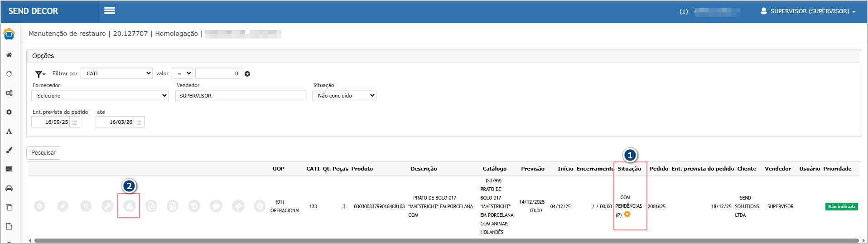The image size is (868, 244).
Task: Toggle the hamburger menu in header
Action: [x=110, y=10]
